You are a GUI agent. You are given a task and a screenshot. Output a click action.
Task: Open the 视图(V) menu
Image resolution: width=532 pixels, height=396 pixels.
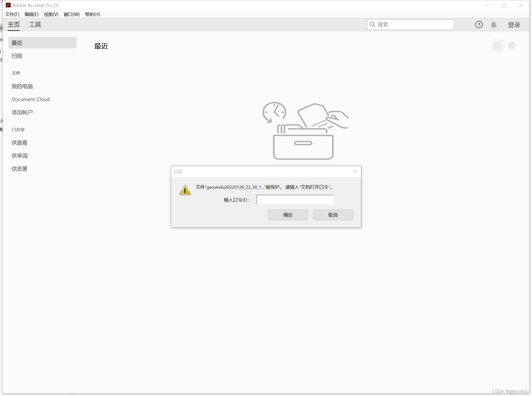point(51,14)
